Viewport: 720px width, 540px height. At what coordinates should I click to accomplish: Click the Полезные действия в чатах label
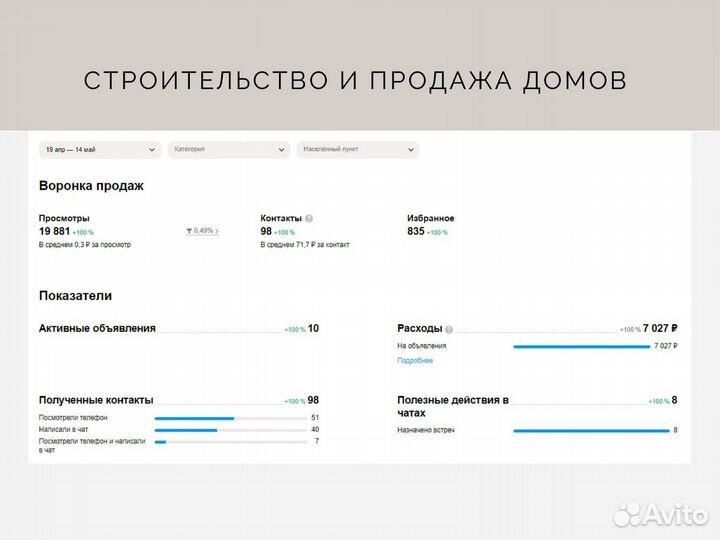(x=453, y=406)
